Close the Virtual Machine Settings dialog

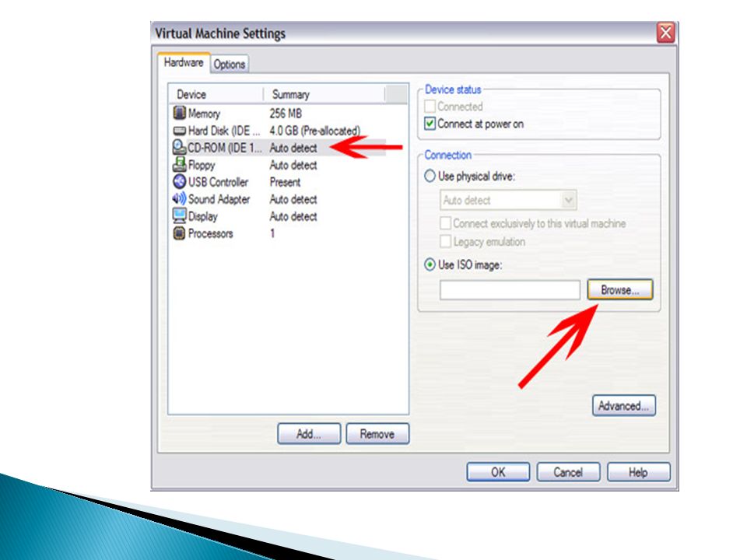(665, 33)
